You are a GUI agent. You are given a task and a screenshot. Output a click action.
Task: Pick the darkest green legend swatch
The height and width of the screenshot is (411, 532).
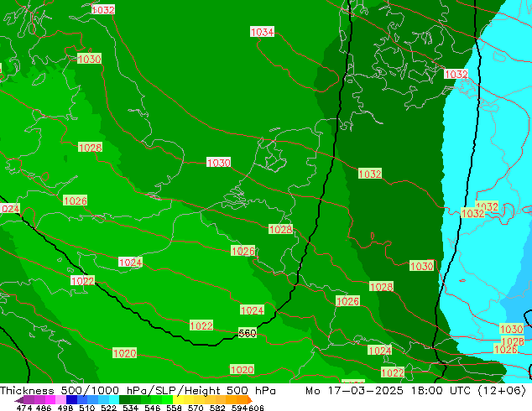coord(125,400)
